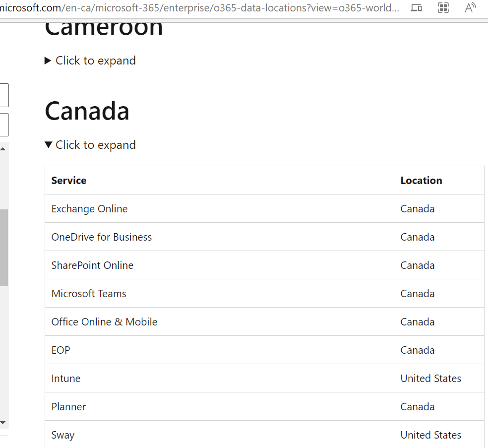Screen dimensions: 488x448
Task: Click the Canada 'Click to expand' text
Action: click(x=96, y=145)
